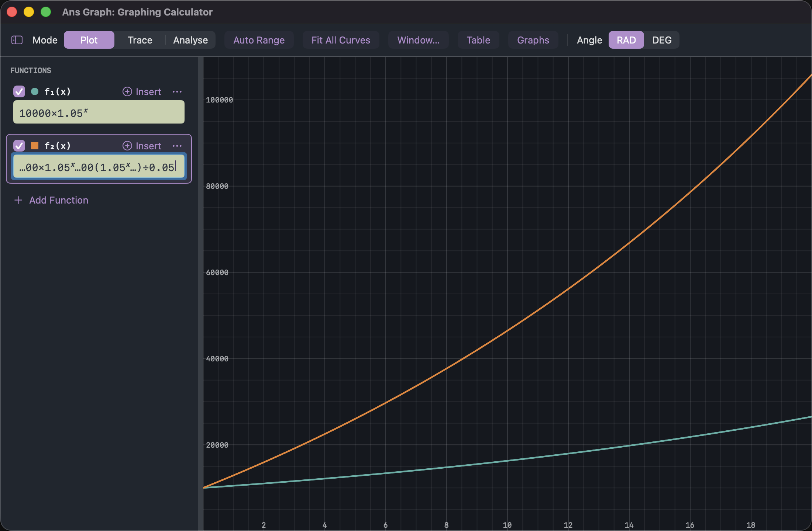Open the Graphs button
Image resolution: width=812 pixels, height=531 pixels.
533,40
